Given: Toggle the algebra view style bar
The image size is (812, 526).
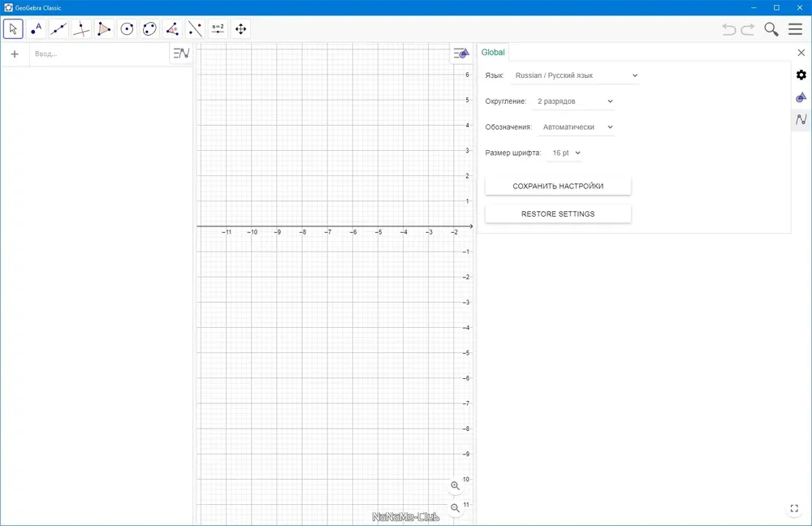Looking at the screenshot, I should 181,54.
